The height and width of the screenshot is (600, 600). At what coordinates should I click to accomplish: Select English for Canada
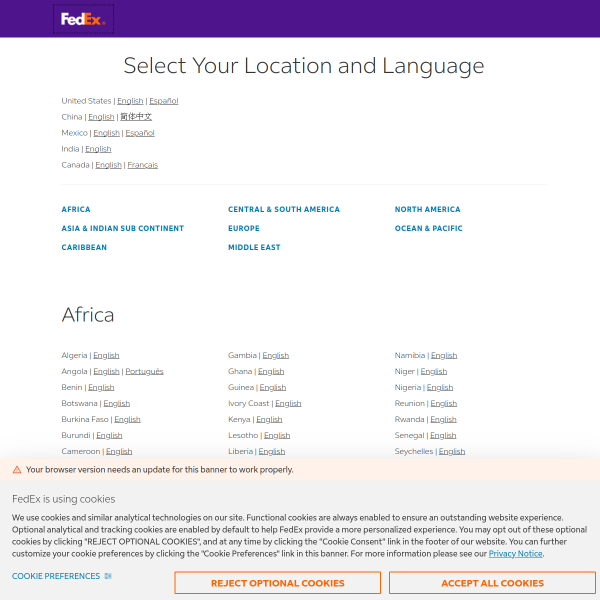click(x=108, y=165)
